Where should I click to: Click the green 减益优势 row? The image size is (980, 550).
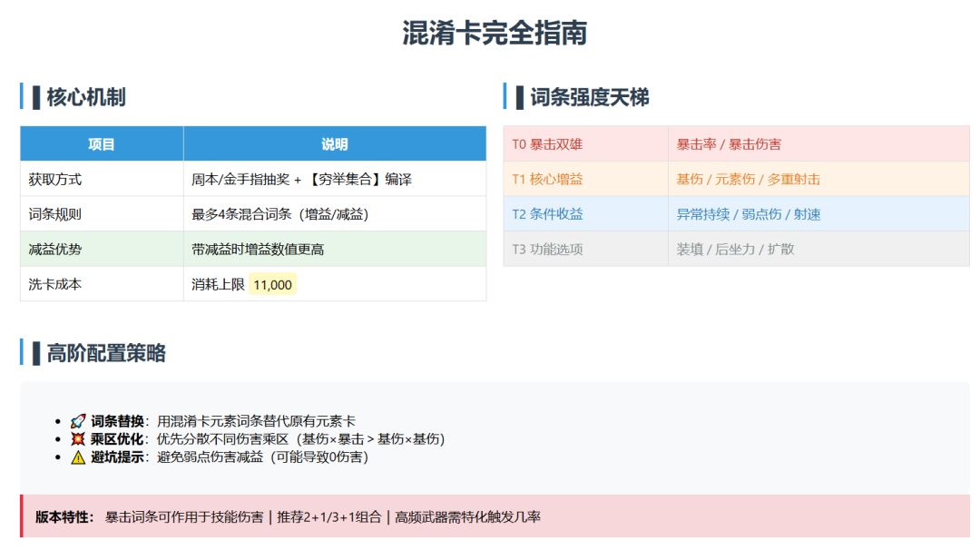coord(253,249)
